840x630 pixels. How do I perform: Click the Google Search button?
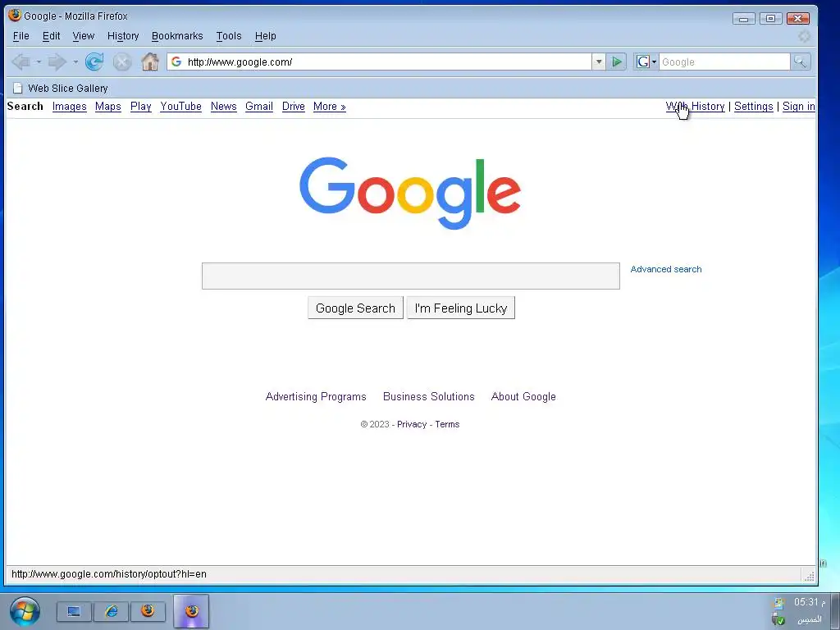pos(356,308)
